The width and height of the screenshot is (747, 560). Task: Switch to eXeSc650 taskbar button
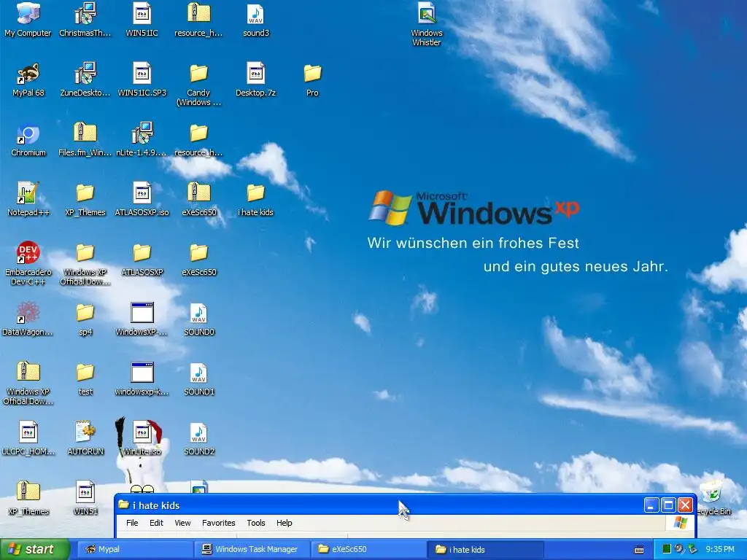point(369,550)
